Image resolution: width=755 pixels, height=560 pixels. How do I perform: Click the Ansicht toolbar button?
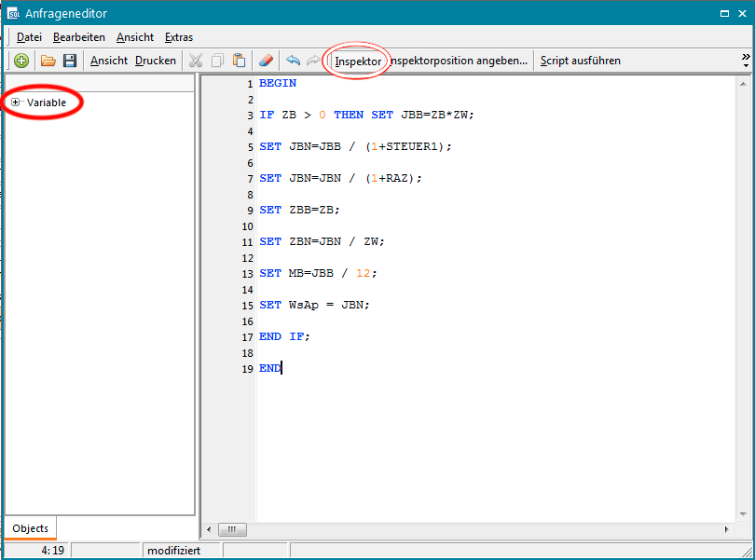[x=109, y=61]
